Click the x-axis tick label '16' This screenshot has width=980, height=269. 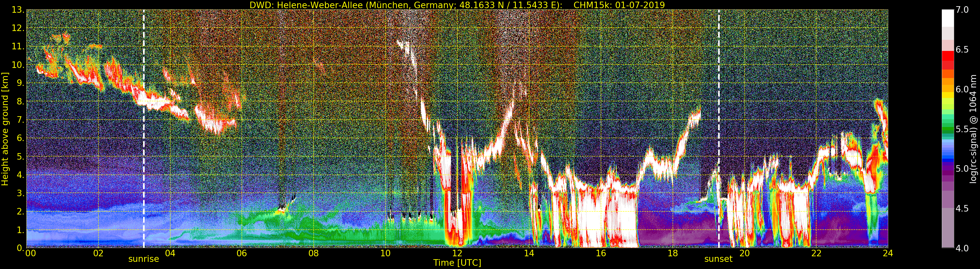[601, 253]
